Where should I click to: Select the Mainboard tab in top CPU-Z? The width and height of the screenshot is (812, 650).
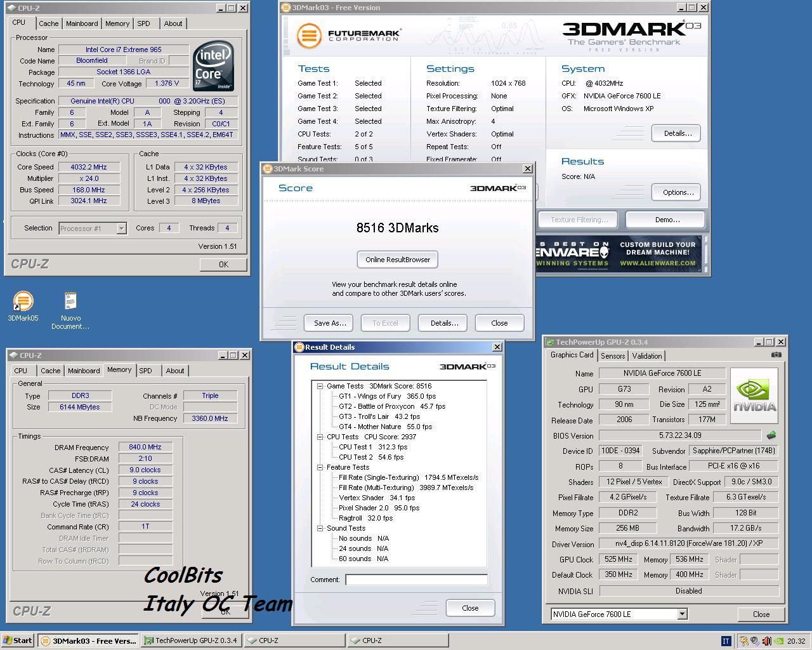(82, 23)
